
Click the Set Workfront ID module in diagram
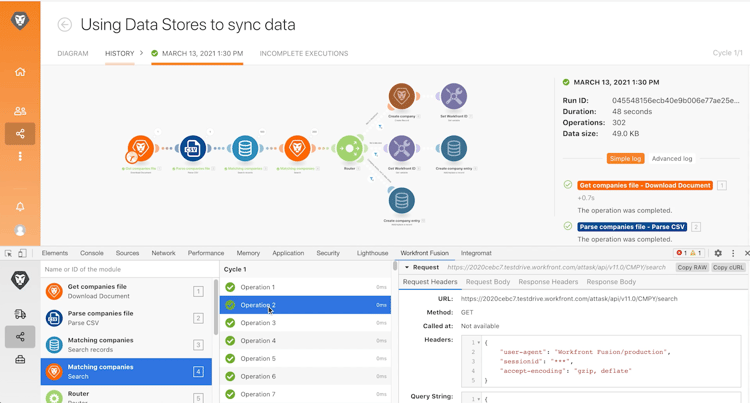[453, 96]
